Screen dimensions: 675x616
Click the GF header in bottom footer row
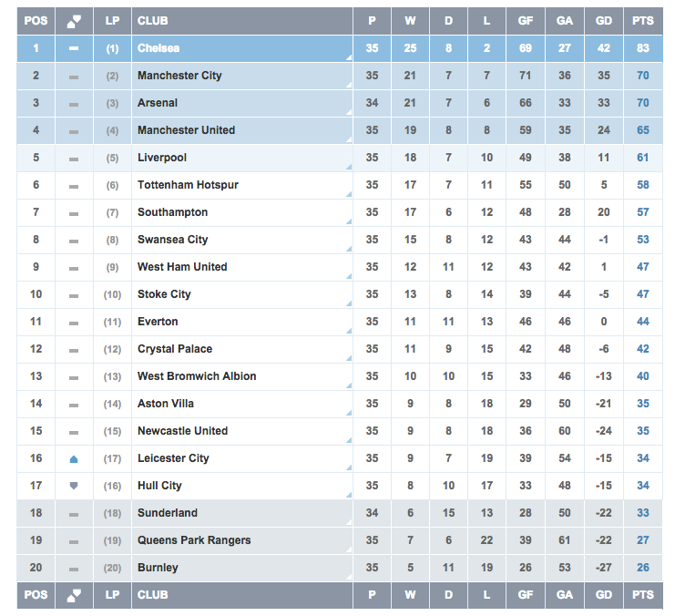526,595
